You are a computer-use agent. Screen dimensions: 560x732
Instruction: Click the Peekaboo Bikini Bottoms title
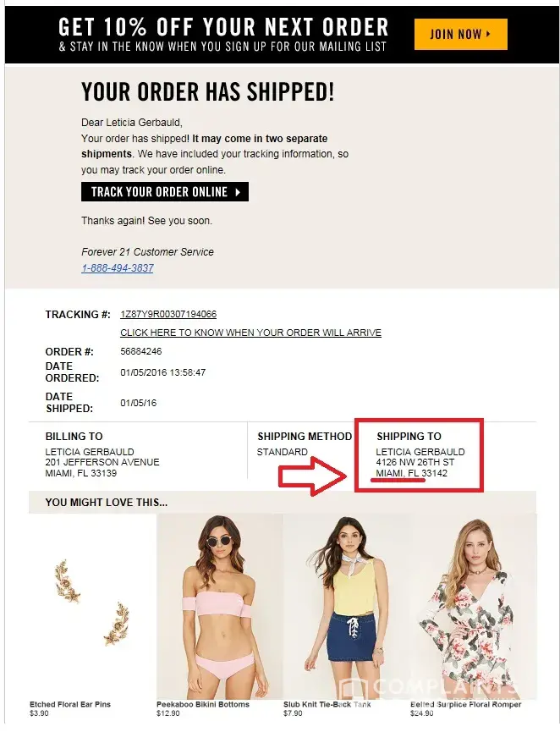pos(203,704)
